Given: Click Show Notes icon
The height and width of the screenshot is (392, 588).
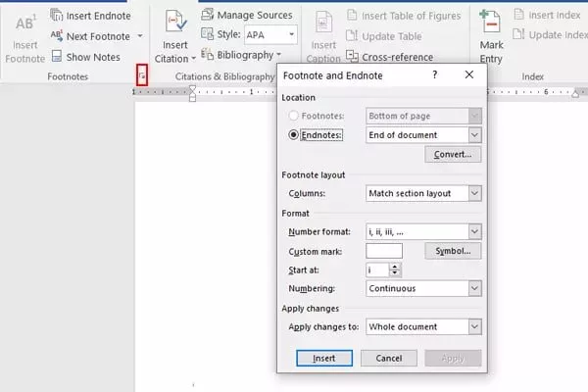Looking at the screenshot, I should pyautogui.click(x=57, y=56).
